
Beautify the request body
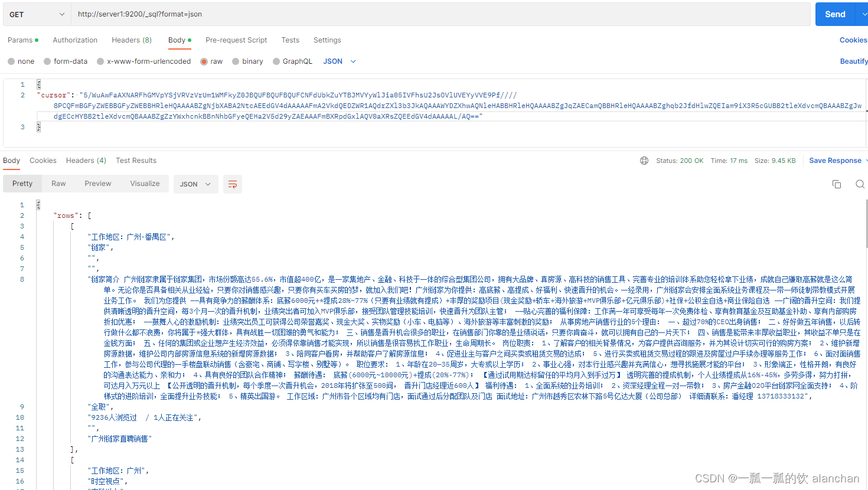coord(854,61)
